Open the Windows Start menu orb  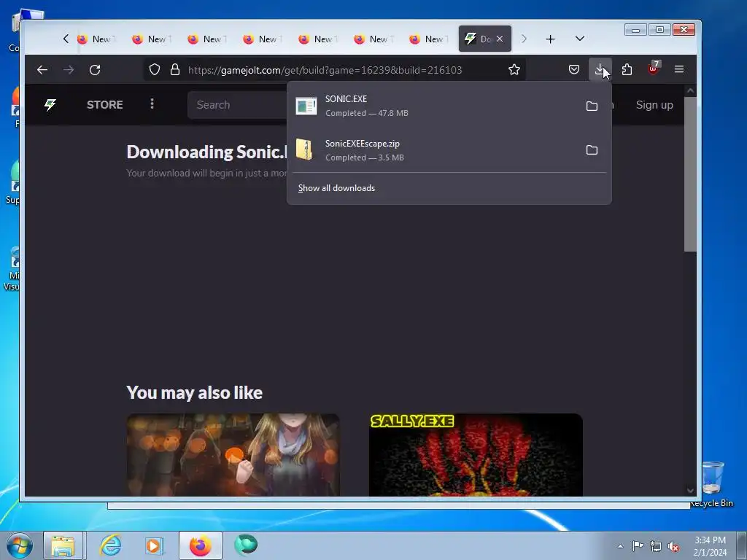[x=20, y=545]
